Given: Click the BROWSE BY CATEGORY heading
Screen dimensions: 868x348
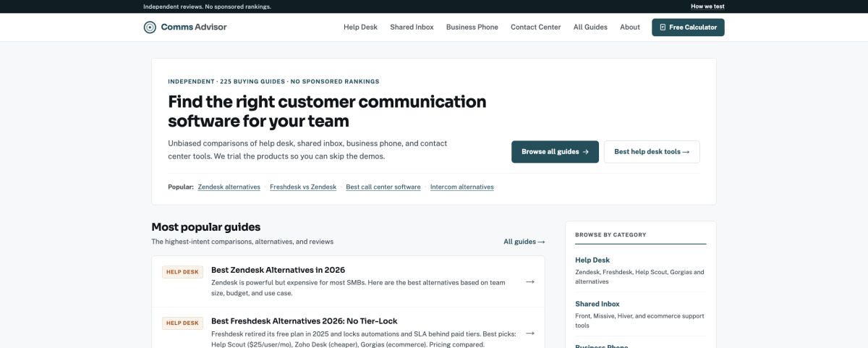Looking at the screenshot, I should [610, 235].
